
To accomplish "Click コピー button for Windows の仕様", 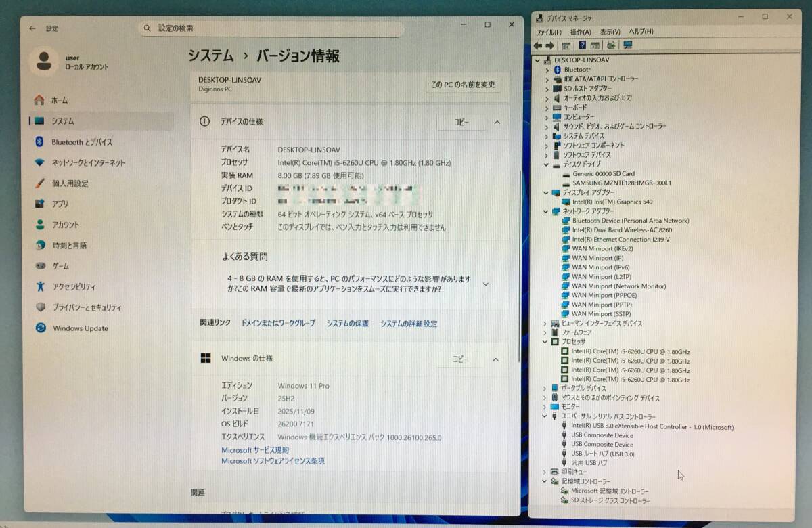I will pyautogui.click(x=460, y=359).
